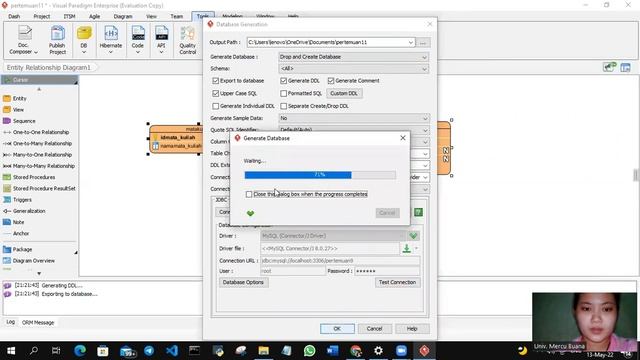
Task: Click Cancel in Database Generation dialog
Action: 374,329
